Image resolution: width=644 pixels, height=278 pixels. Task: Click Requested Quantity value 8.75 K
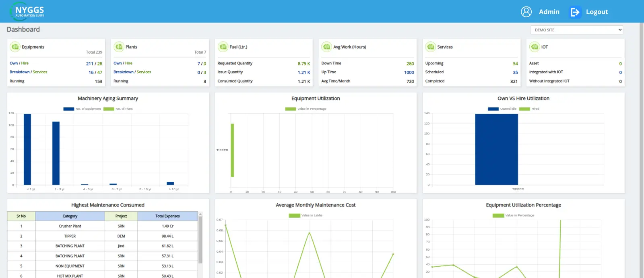(304, 64)
